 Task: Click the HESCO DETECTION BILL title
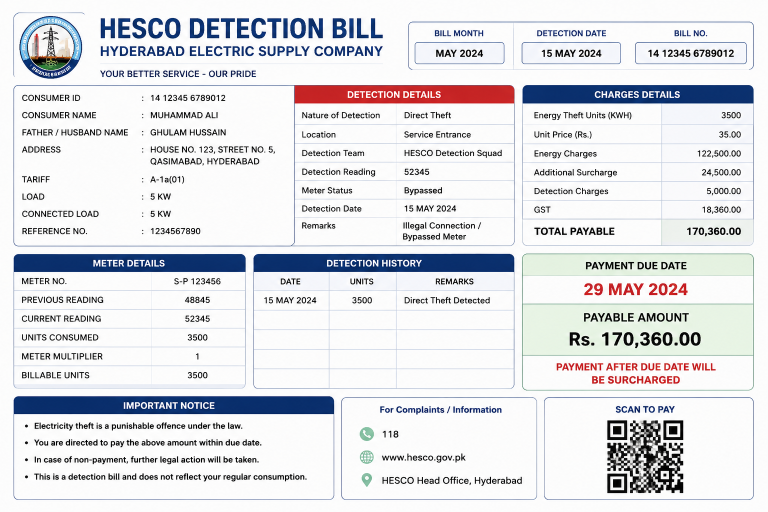tap(241, 29)
